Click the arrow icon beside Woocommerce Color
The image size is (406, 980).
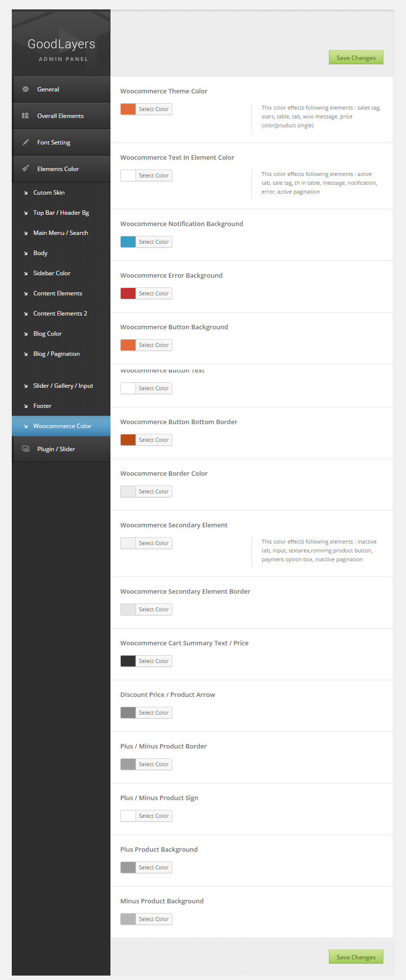tap(26, 426)
